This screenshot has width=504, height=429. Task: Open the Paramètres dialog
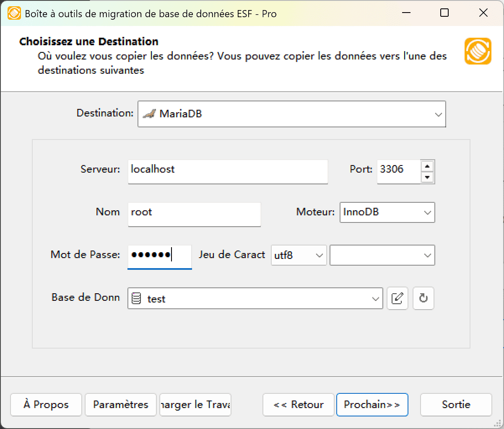[x=120, y=404]
